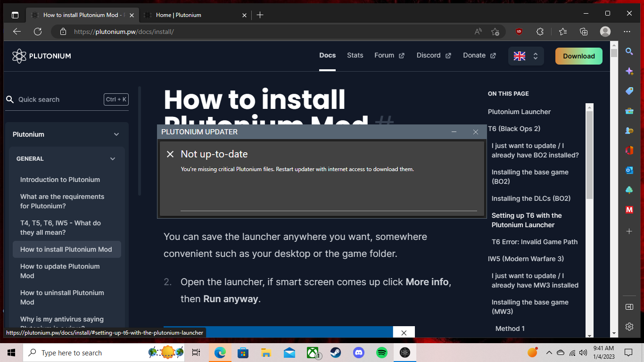Refresh the page with reload icon
Image resolution: width=644 pixels, height=362 pixels.
pyautogui.click(x=38, y=32)
